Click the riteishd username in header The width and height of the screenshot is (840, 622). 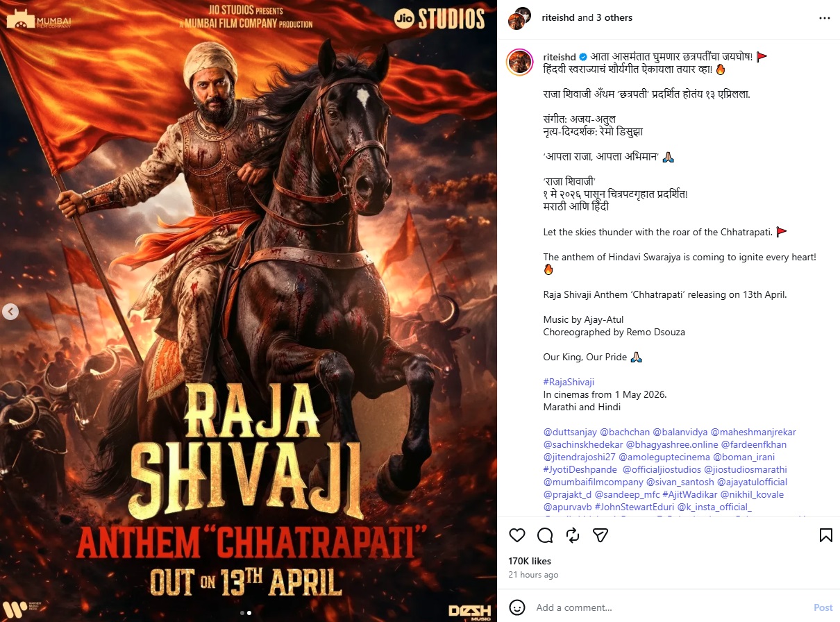tap(557, 18)
